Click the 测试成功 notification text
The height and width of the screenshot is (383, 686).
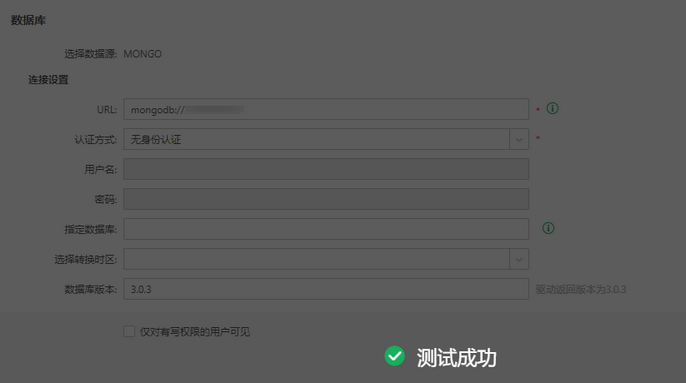point(456,358)
